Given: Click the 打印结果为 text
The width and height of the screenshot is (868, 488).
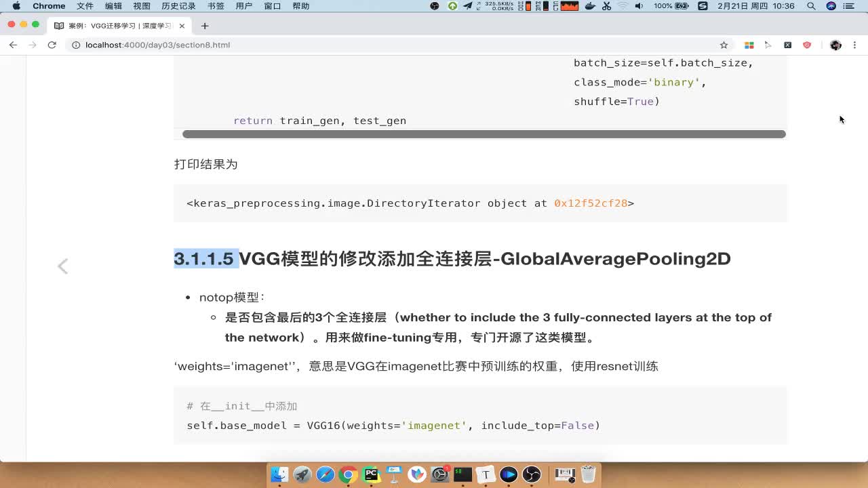Looking at the screenshot, I should coord(205,164).
